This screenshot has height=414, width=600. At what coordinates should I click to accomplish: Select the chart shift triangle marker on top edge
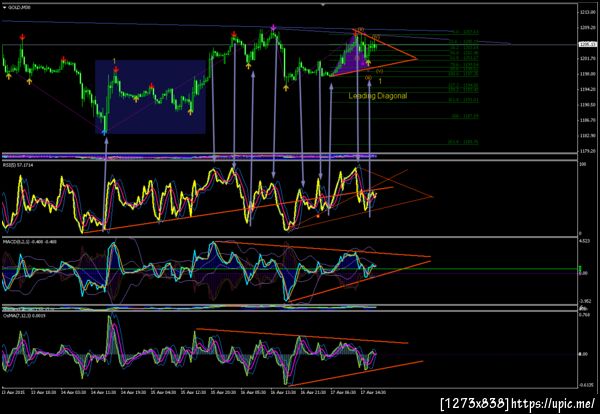coord(323,5)
